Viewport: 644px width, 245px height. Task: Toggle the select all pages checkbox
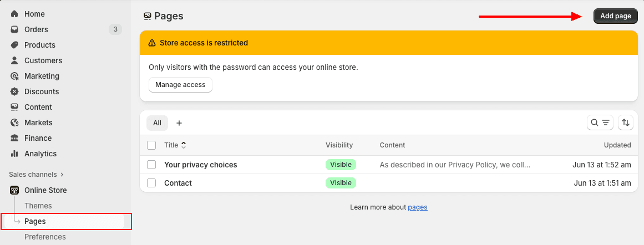pyautogui.click(x=151, y=145)
